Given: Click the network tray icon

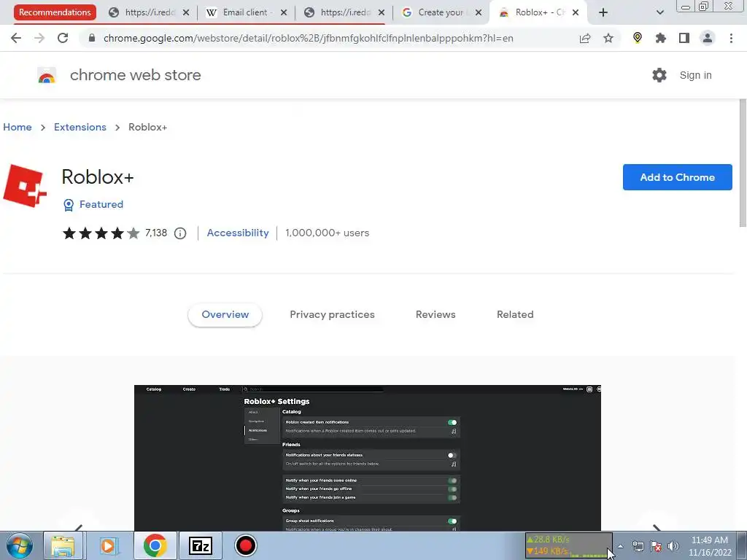Looking at the screenshot, I should [x=638, y=546].
